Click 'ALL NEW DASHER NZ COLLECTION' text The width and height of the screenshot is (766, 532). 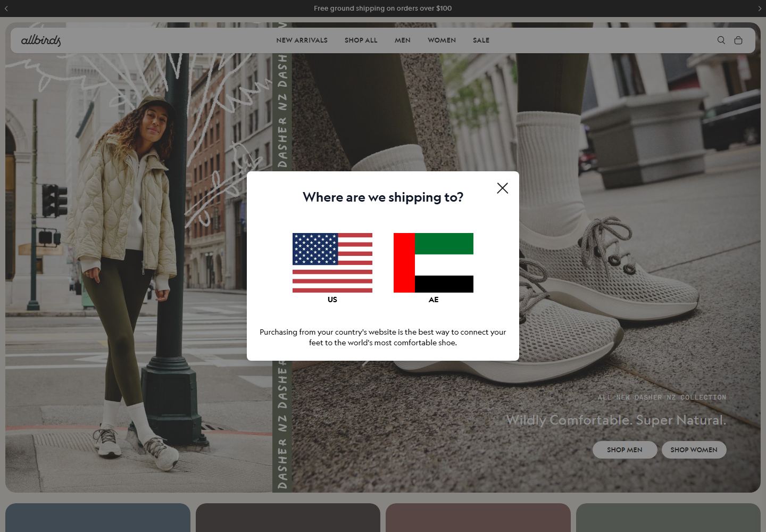click(x=662, y=397)
